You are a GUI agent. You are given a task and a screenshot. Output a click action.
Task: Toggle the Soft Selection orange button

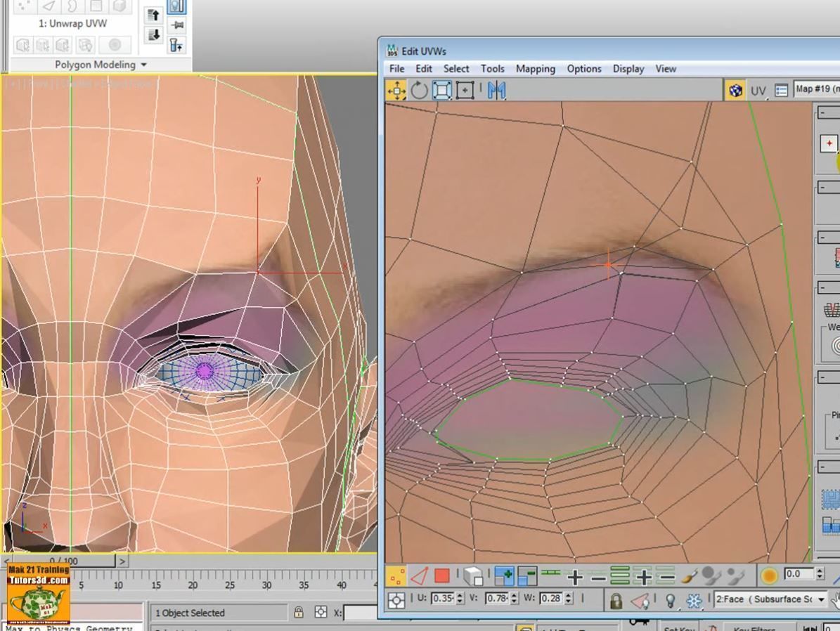pos(769,576)
